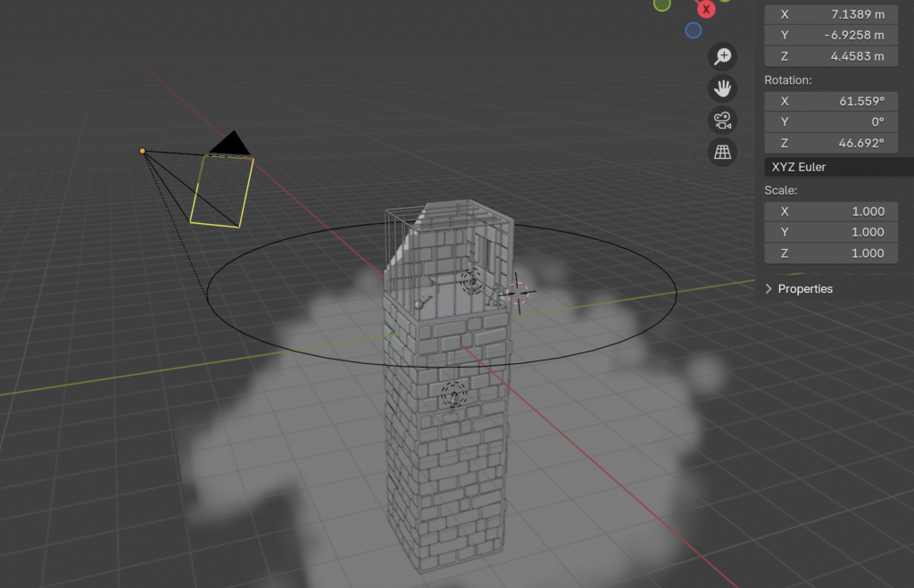
Task: Expand the Properties panel section
Action: click(x=799, y=288)
